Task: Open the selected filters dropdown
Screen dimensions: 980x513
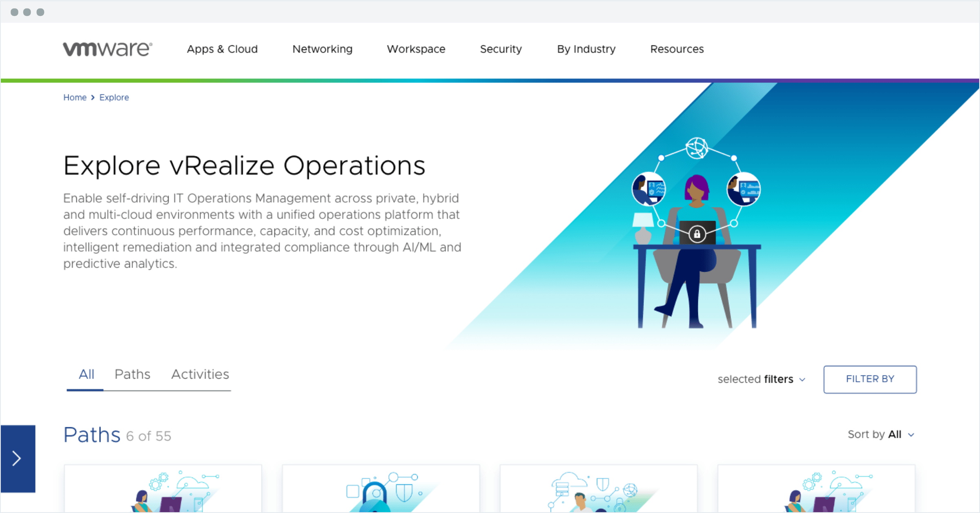Action: click(x=762, y=379)
